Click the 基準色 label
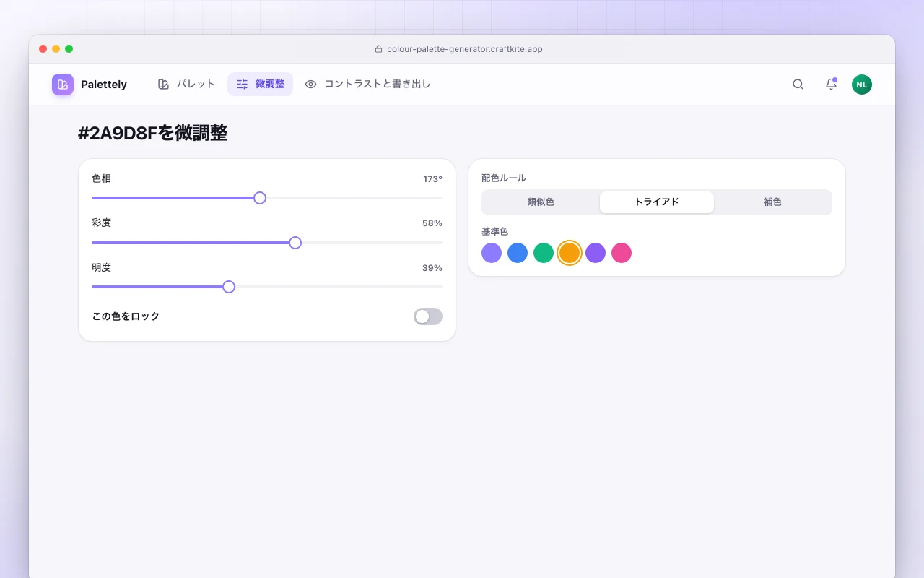The width and height of the screenshot is (924, 578). coord(495,231)
